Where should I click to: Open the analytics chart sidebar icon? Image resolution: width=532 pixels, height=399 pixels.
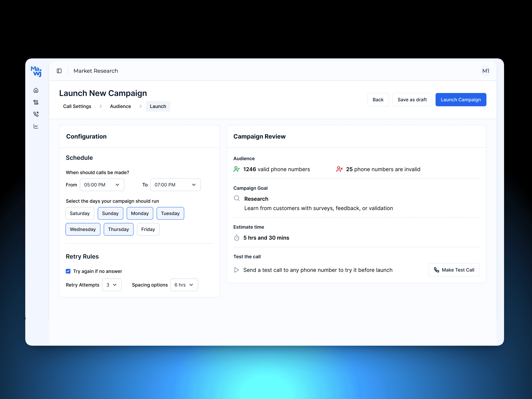(x=36, y=126)
